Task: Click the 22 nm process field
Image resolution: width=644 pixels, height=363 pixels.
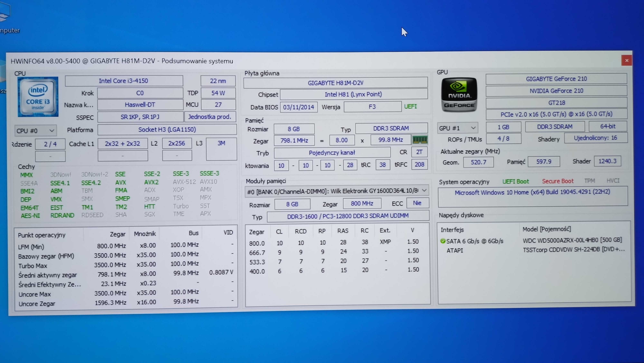Action: pyautogui.click(x=218, y=81)
